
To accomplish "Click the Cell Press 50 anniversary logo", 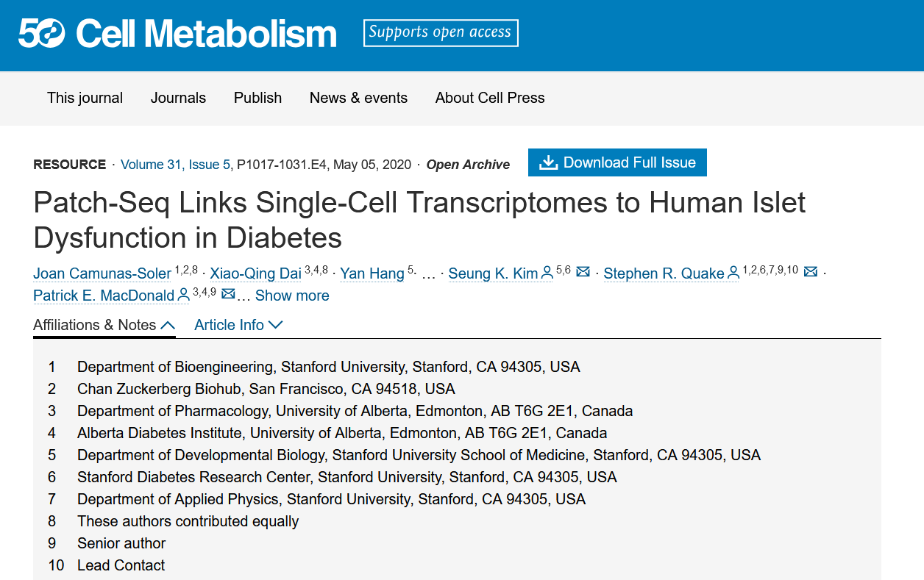I will pos(42,33).
